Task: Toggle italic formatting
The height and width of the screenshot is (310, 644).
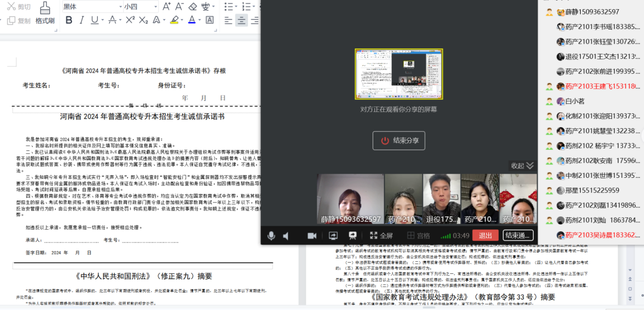Action: [82, 20]
